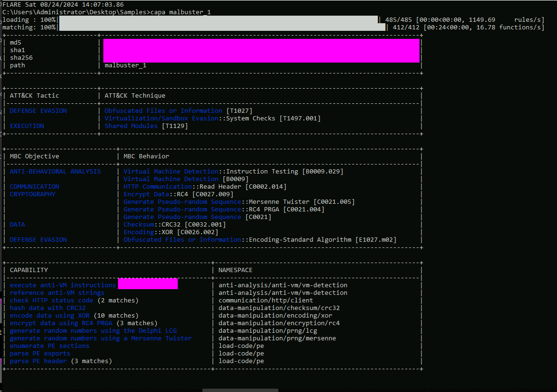Image resolution: width=557 pixels, height=392 pixels.
Task: Click 'Checksum::CRC32' behavior
Action: click(174, 224)
